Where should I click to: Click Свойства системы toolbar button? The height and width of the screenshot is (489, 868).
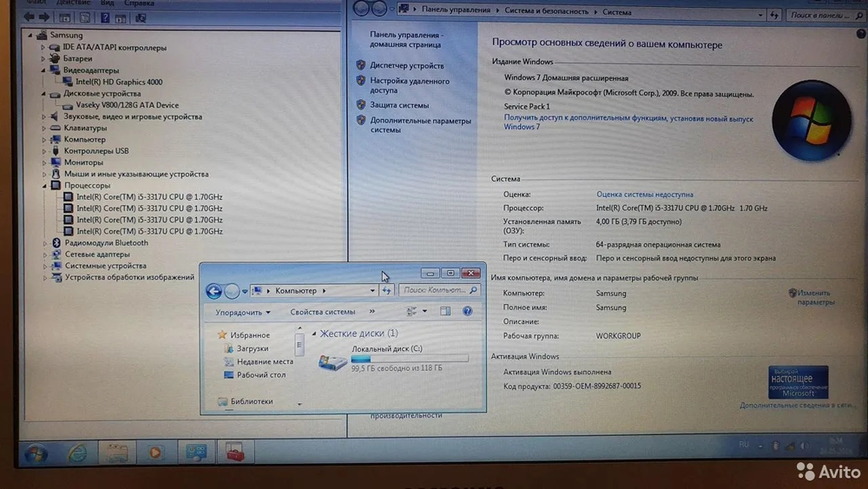[x=323, y=312]
